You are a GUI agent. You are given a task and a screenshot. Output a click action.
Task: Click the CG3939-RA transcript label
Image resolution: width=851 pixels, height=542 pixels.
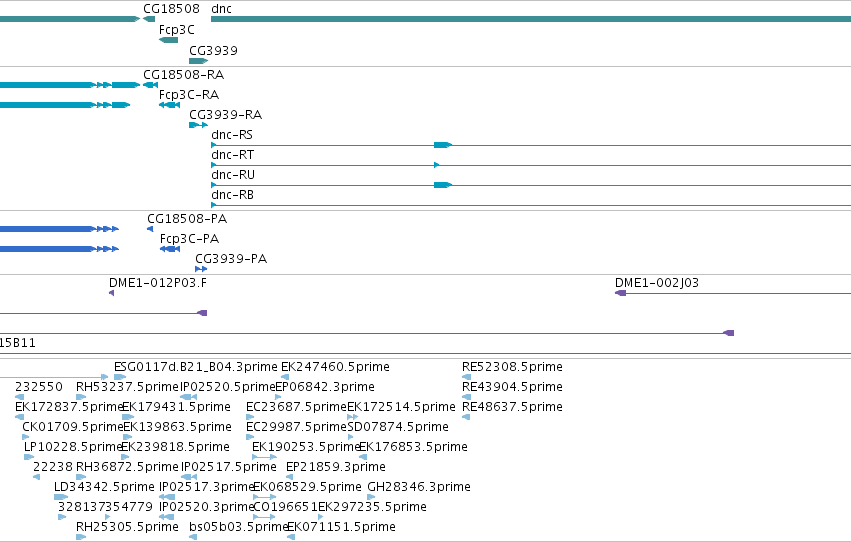coord(225,114)
